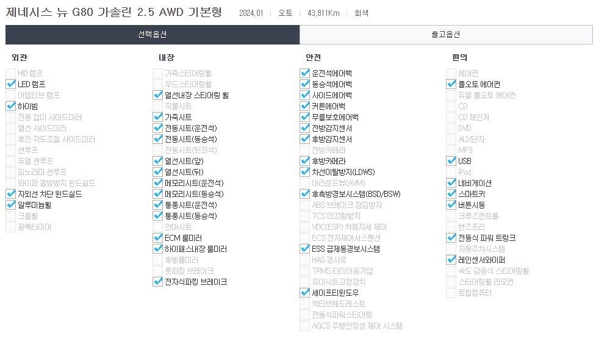Check the 트립컴퓨터 option
The height and width of the screenshot is (364, 596).
pos(451,293)
